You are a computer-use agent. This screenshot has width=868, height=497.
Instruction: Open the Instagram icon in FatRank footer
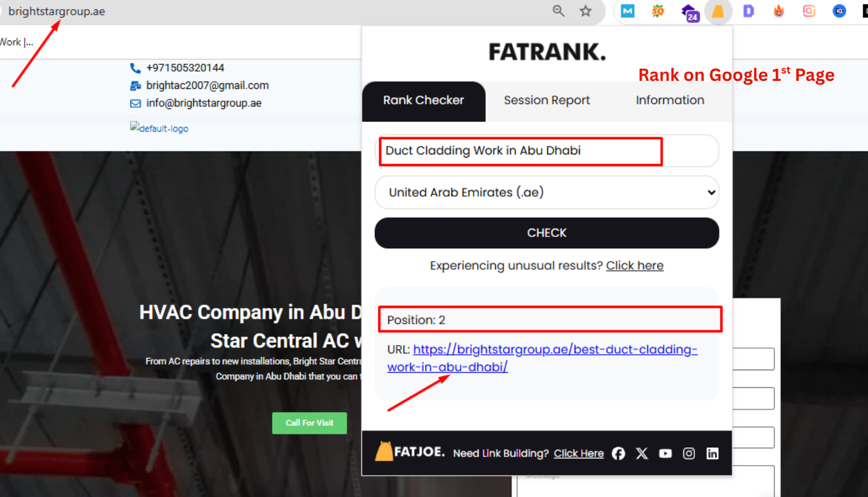click(689, 453)
